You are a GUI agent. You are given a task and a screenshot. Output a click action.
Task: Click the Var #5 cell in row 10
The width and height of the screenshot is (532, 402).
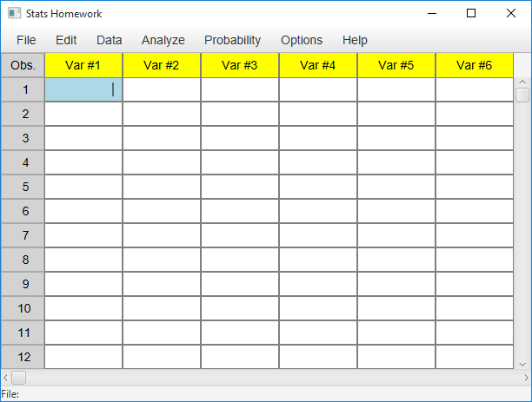click(x=396, y=308)
